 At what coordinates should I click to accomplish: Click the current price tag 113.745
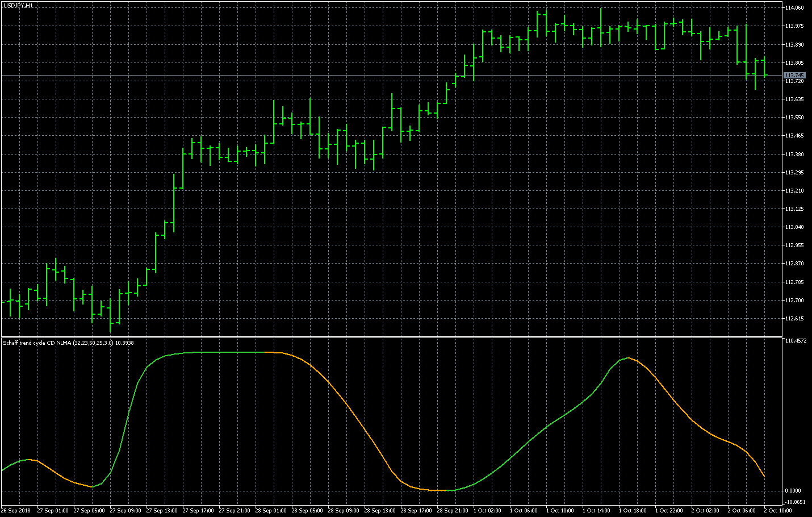(794, 76)
